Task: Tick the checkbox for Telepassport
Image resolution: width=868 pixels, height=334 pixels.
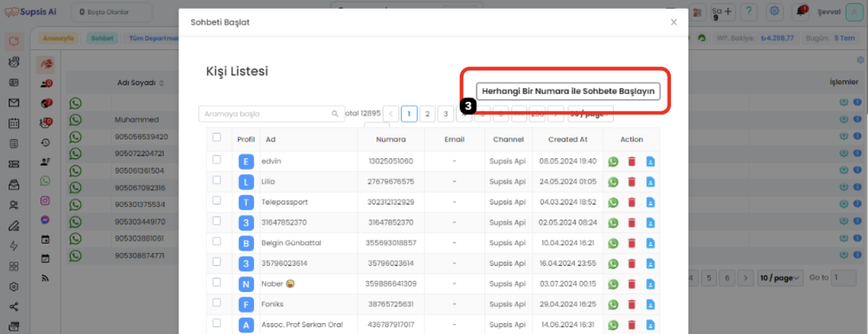Action: (217, 201)
